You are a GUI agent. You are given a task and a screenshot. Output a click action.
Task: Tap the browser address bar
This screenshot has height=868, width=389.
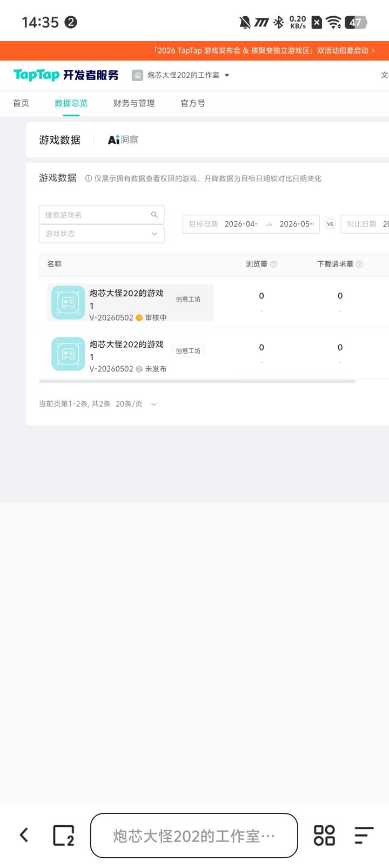coord(194,836)
